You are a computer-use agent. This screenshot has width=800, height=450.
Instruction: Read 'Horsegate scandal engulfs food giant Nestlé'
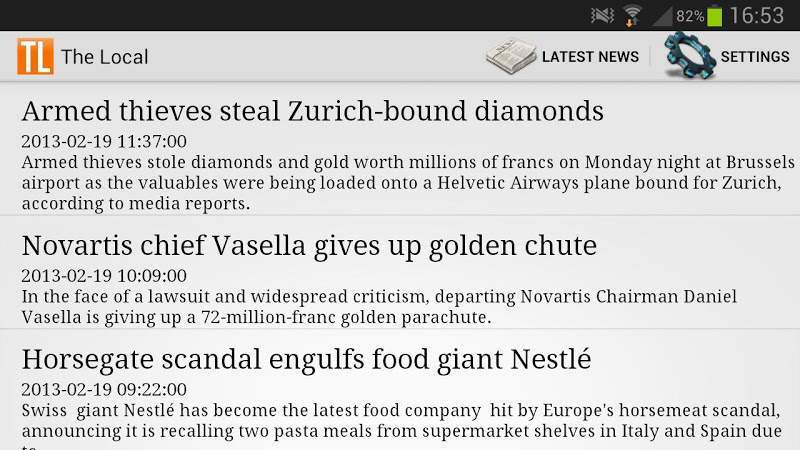click(x=306, y=359)
